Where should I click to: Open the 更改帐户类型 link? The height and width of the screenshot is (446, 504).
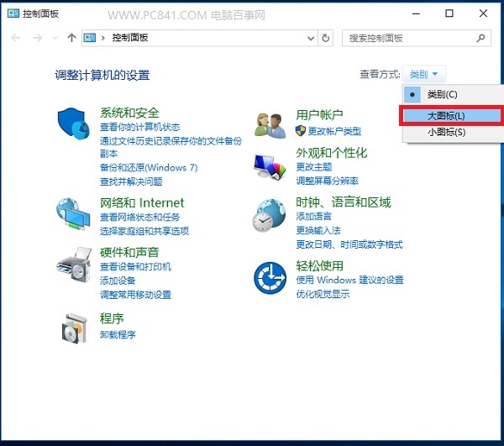(334, 131)
